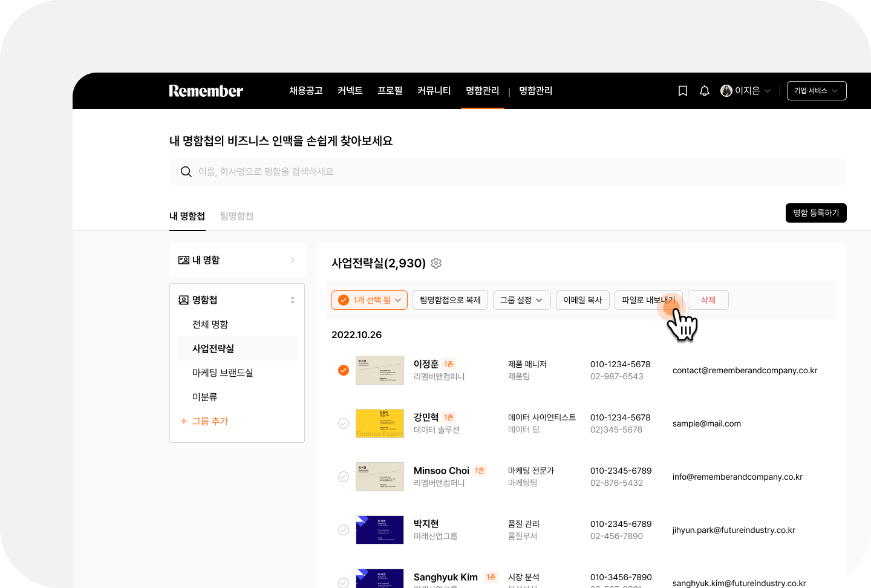The height and width of the screenshot is (588, 871).
Task: Open the bookmark icon in header
Action: [683, 91]
